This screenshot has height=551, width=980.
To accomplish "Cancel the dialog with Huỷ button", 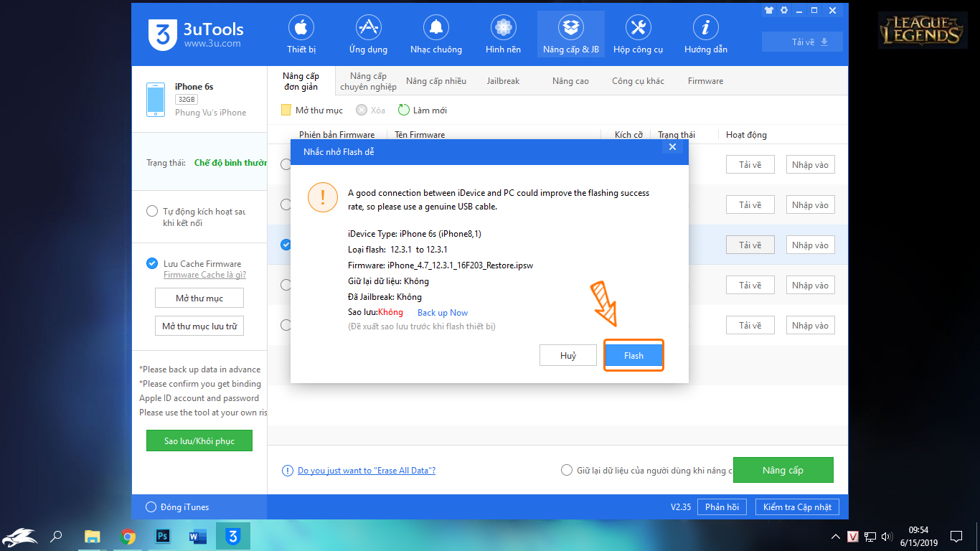I will 568,355.
